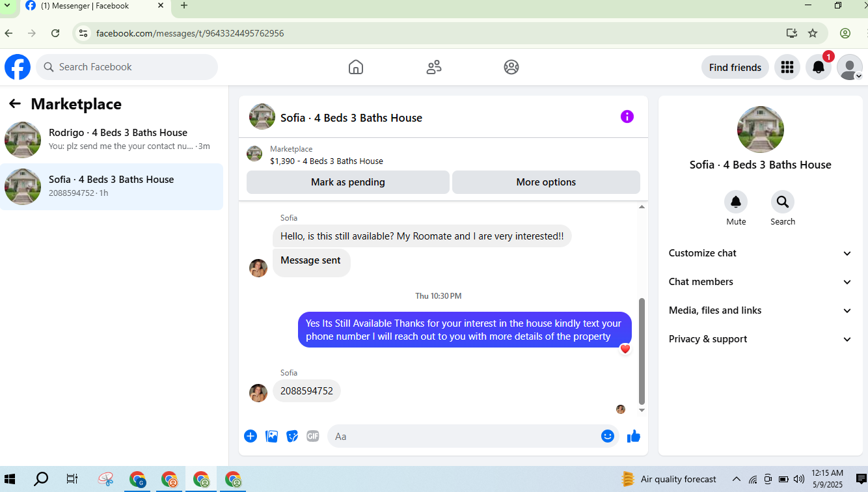This screenshot has width=868, height=492.
Task: Open the Chrome profile icon
Action: pyautogui.click(x=845, y=33)
